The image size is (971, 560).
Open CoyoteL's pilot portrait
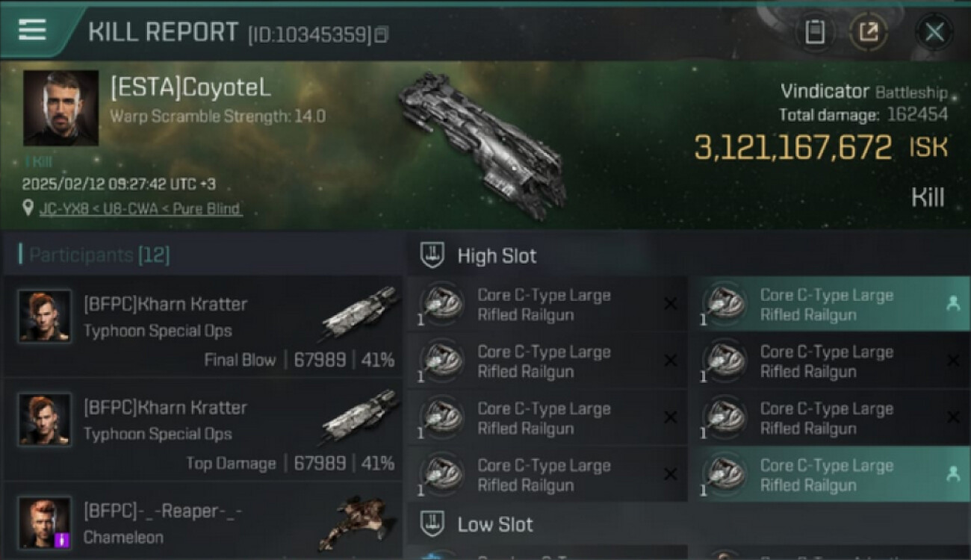(x=61, y=108)
